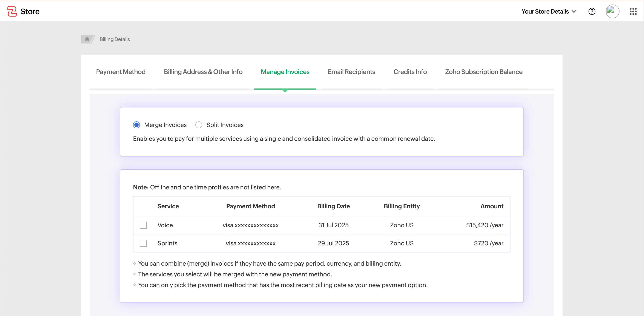Switch to the Payment Method tab
The width and height of the screenshot is (644, 316).
[x=121, y=72]
